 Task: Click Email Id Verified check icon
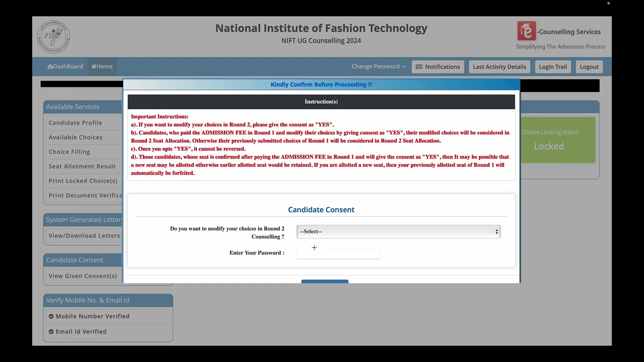coord(51,332)
